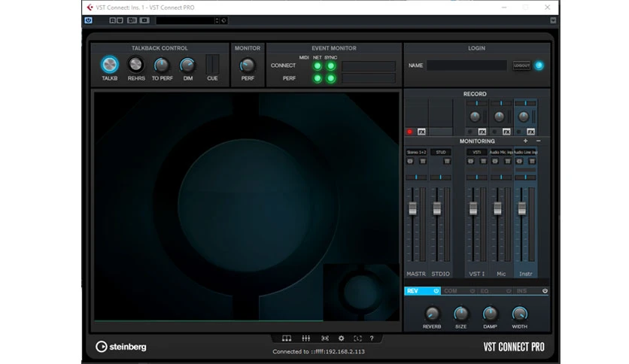The height and width of the screenshot is (364, 629).
Task: Open FX for the VST I record channel
Action: pos(482,132)
